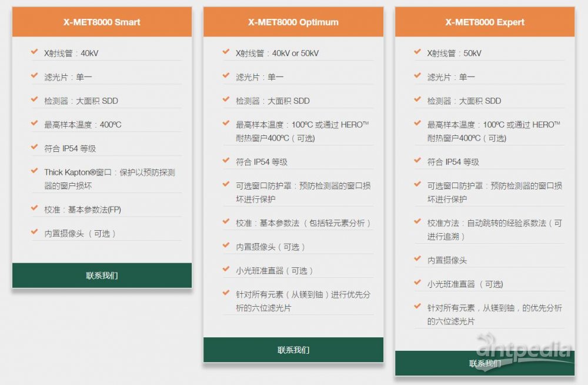
Task: Click text 'X射线管：50kV' in Expert card
Action: click(x=454, y=54)
